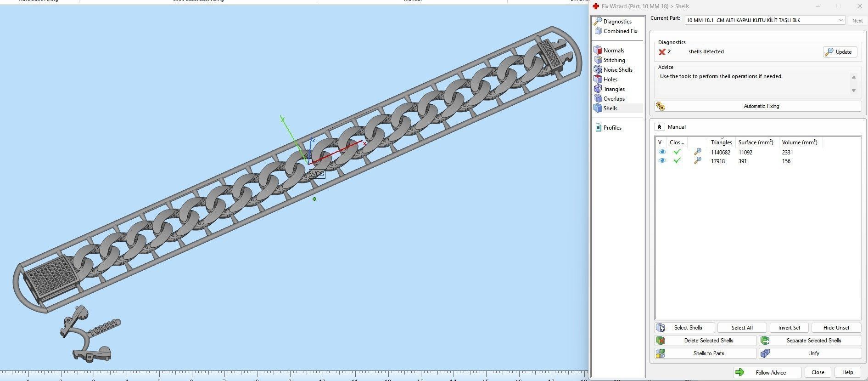Image resolution: width=868 pixels, height=381 pixels.
Task: Open Profiles using its document icon
Action: (x=598, y=127)
